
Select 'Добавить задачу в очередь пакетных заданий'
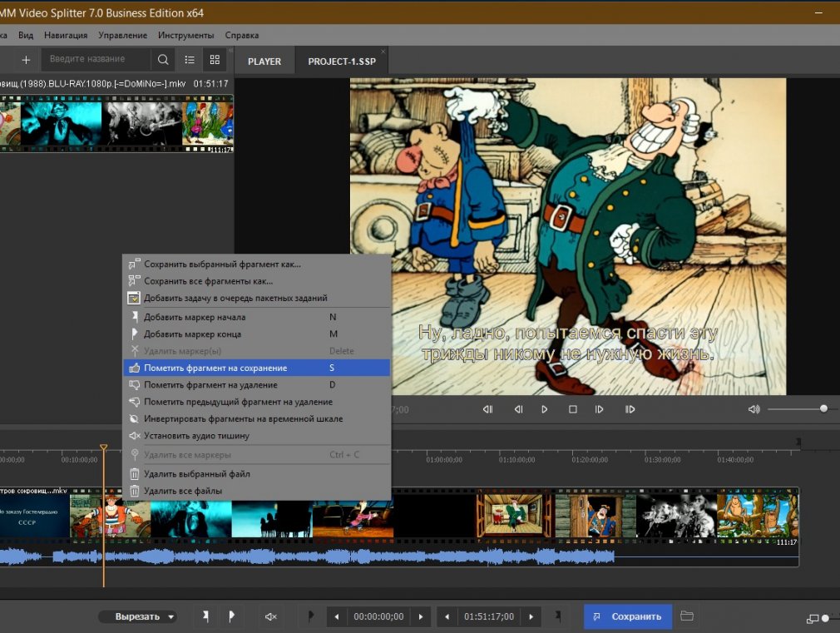pyautogui.click(x=257, y=298)
